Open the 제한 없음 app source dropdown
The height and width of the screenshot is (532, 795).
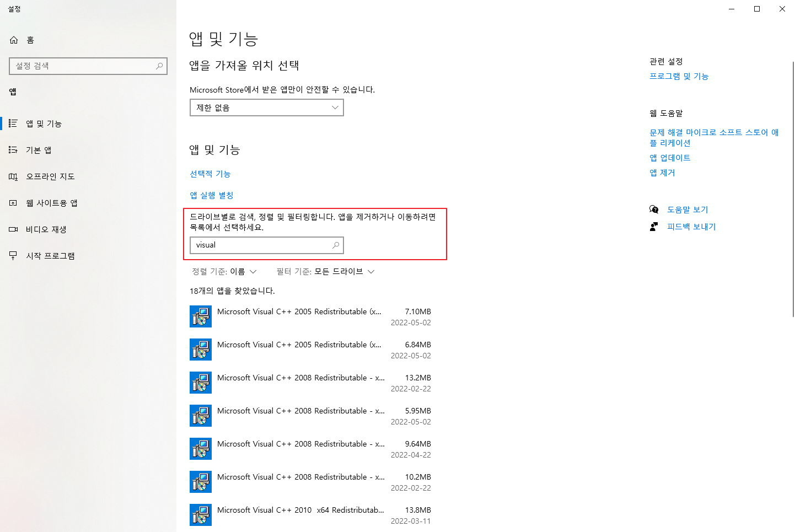point(267,108)
